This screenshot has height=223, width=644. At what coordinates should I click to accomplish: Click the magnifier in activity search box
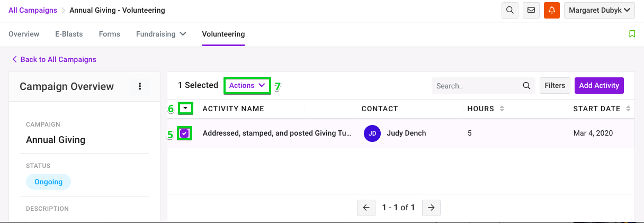(526, 86)
